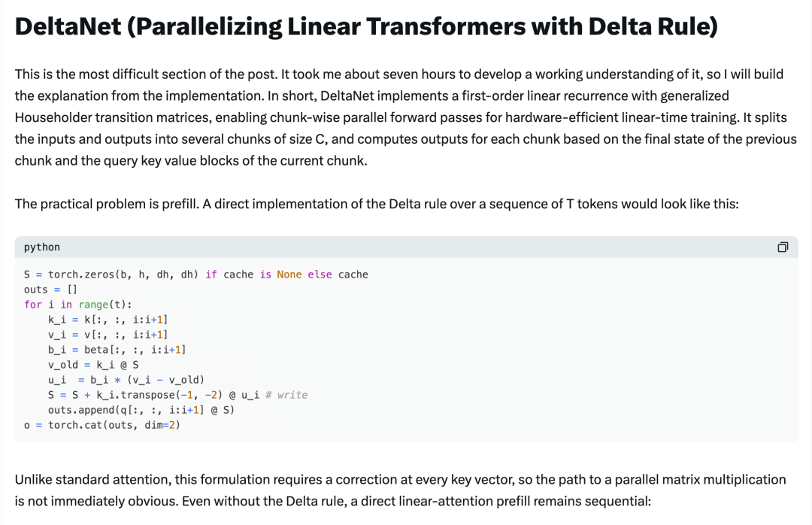Place cursor on 'S = torch.zeros' code line
The height and width of the screenshot is (525, 812).
(x=195, y=275)
